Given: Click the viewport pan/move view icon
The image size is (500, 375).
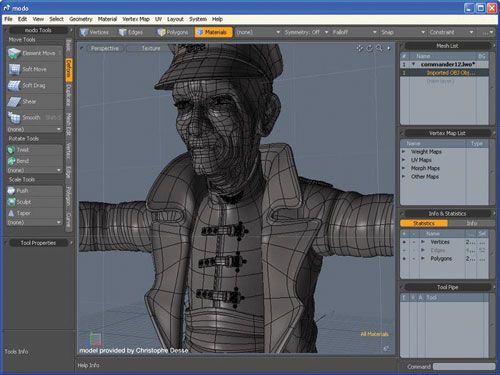Looking at the screenshot, I should 360,48.
